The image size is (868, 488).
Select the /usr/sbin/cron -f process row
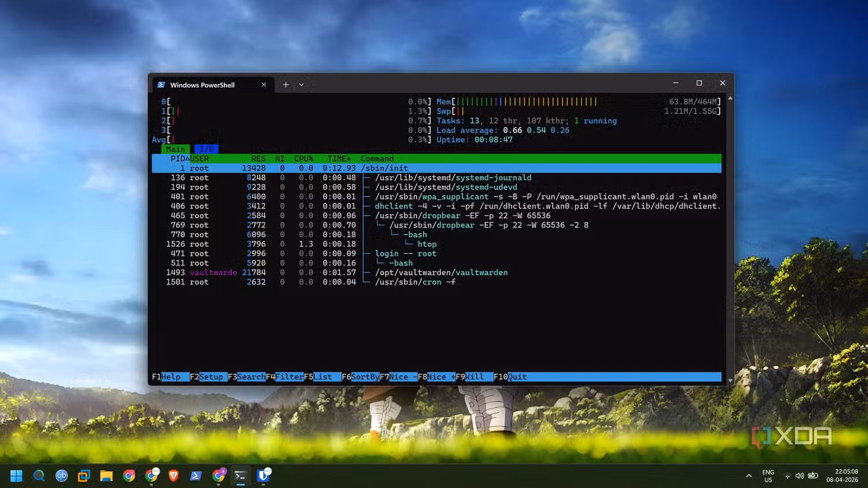[x=436, y=282]
